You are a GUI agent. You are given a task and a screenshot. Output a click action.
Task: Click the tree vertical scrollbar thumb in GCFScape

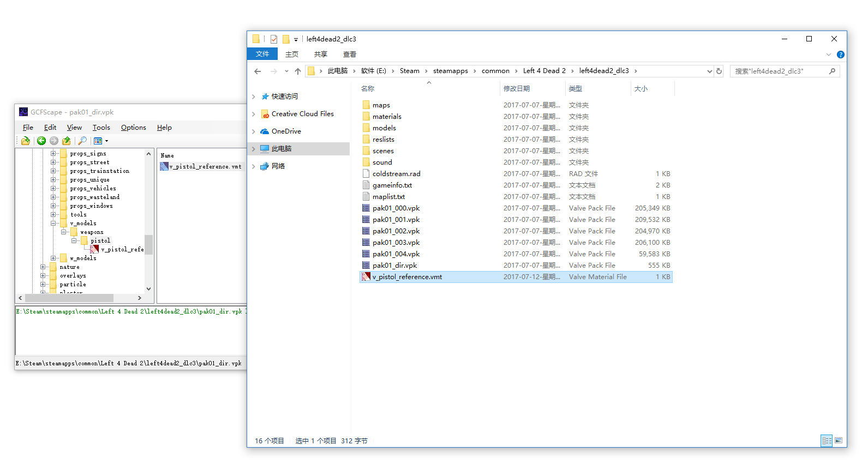[x=148, y=245]
